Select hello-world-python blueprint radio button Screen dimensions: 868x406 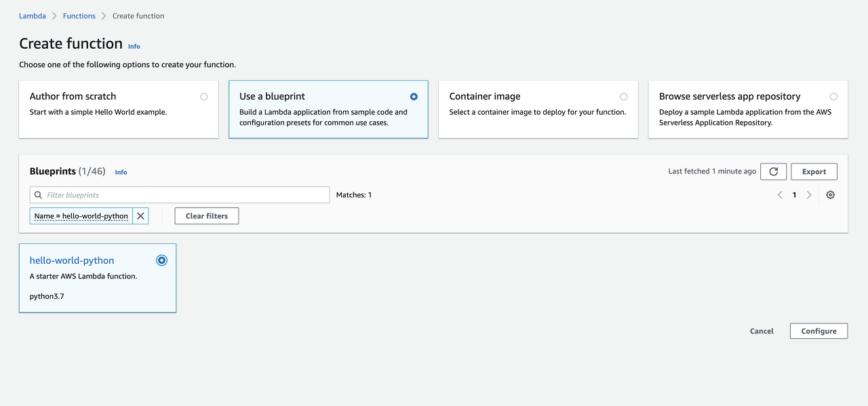[161, 260]
